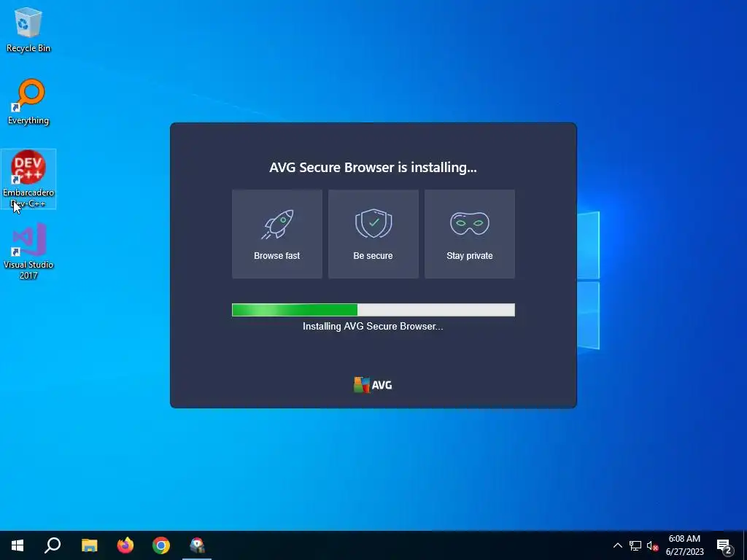The image size is (747, 560).
Task: Open the notification center icon
Action: click(724, 545)
